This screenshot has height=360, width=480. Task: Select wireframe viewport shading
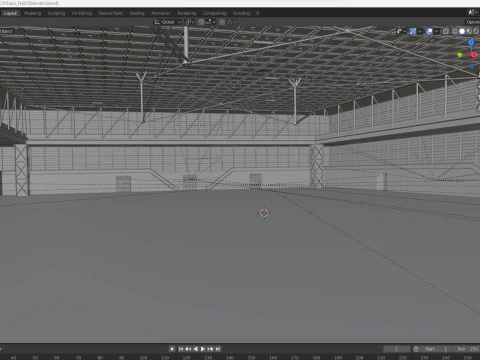455,31
